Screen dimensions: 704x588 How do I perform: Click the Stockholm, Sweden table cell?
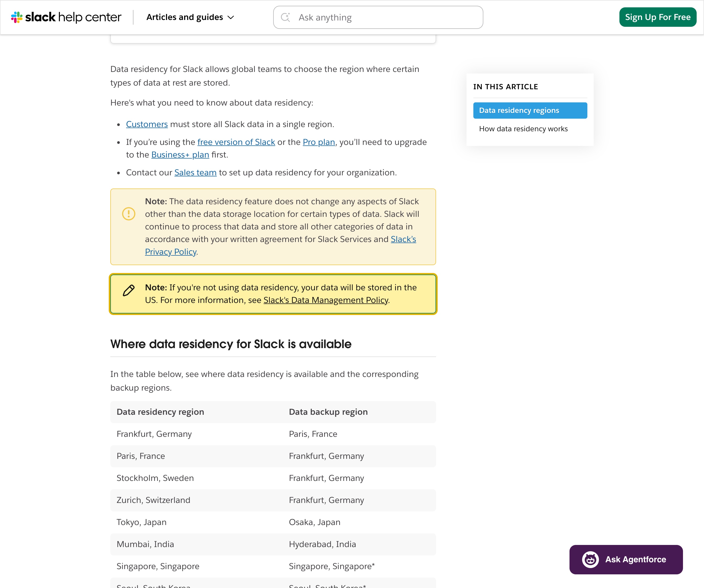155,478
